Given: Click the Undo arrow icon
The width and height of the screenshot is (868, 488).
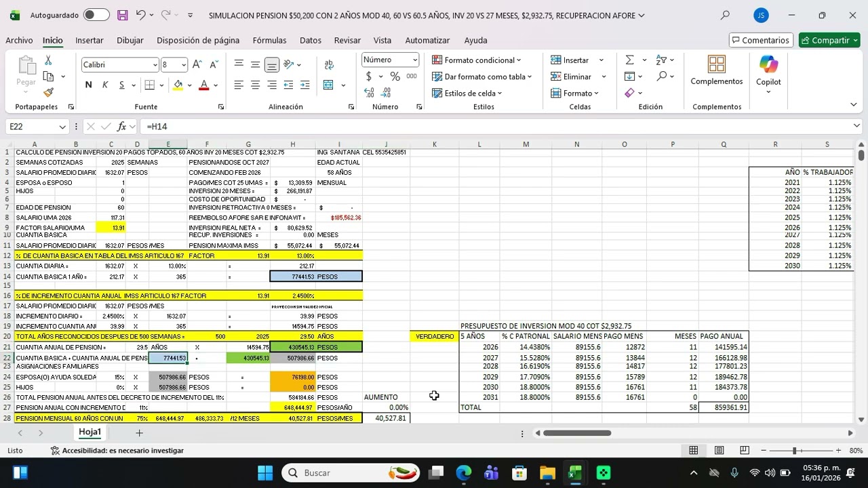Looking at the screenshot, I should [x=140, y=15].
